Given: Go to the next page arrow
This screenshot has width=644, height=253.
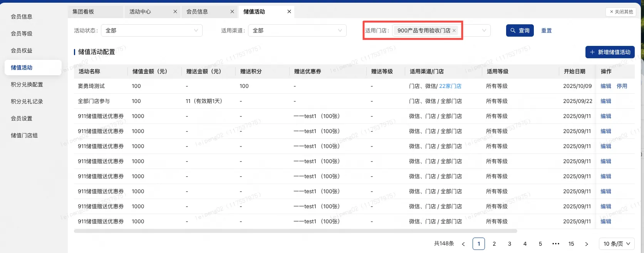Looking at the screenshot, I should (x=587, y=244).
